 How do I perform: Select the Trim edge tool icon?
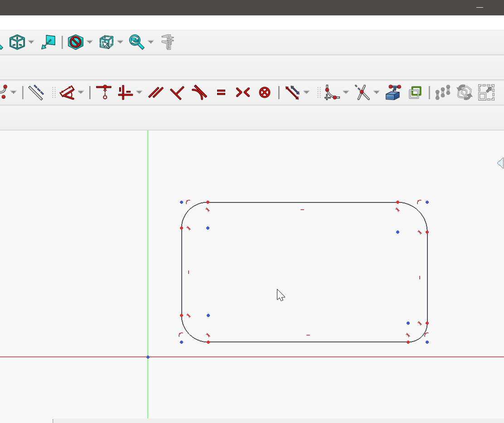click(x=362, y=92)
